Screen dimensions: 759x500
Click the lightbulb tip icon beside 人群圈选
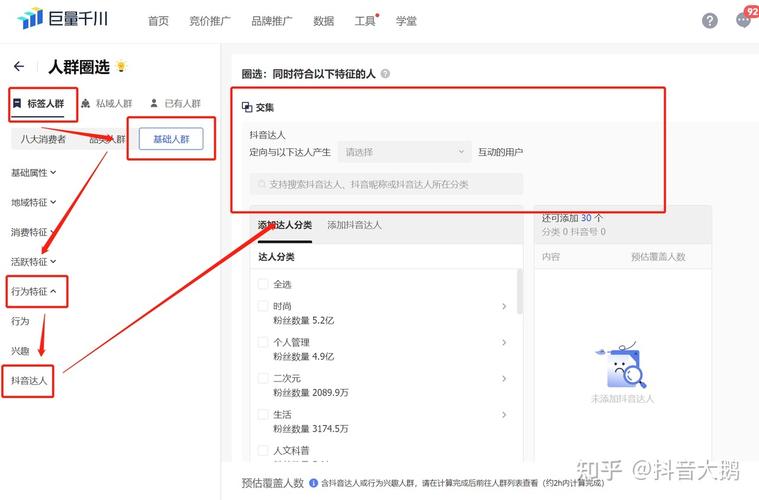coord(121,66)
